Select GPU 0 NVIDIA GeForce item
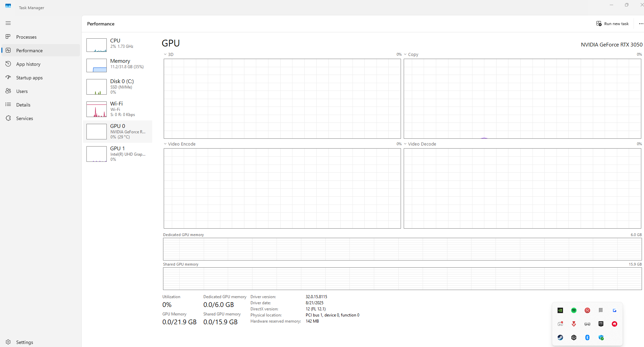Image resolution: width=644 pixels, height=347 pixels. 118,131
